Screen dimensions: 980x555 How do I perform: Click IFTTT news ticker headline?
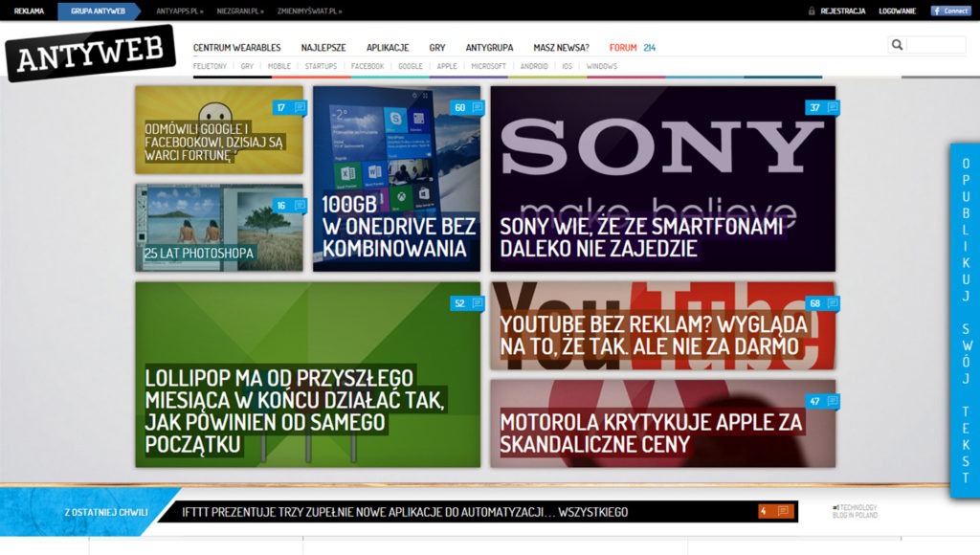[405, 512]
